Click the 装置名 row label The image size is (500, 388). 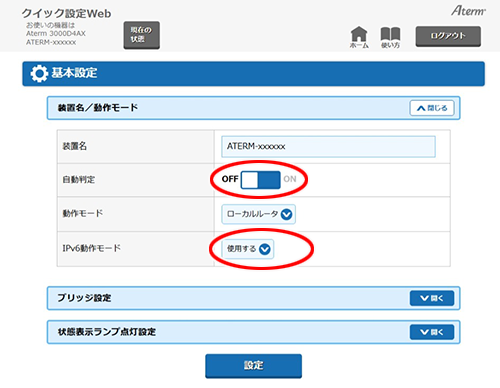tap(75, 146)
